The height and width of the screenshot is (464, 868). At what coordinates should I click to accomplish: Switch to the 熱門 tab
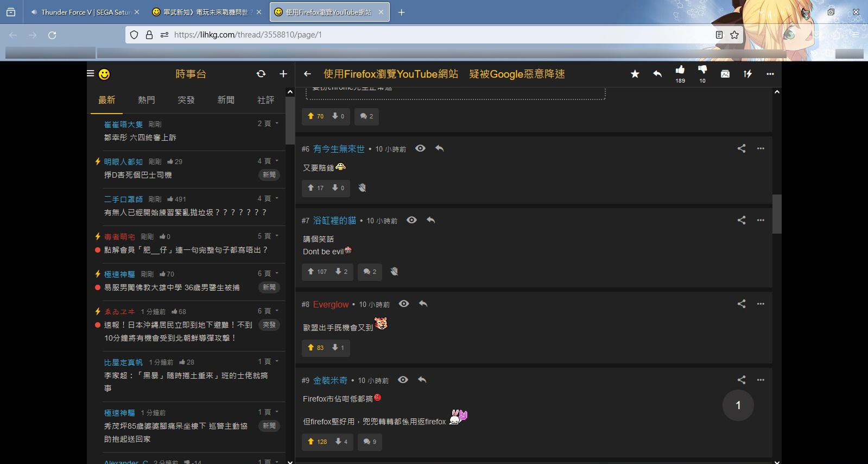pyautogui.click(x=147, y=100)
